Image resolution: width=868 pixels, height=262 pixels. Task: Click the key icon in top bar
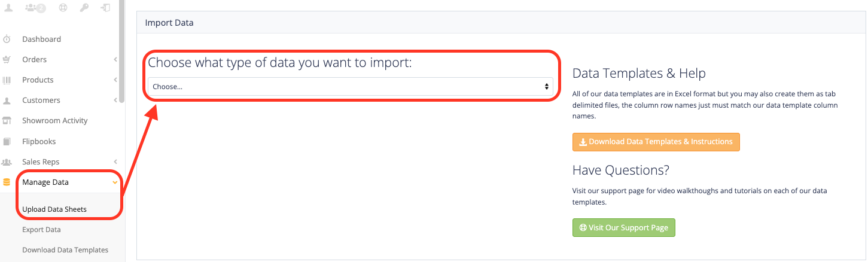click(x=84, y=8)
